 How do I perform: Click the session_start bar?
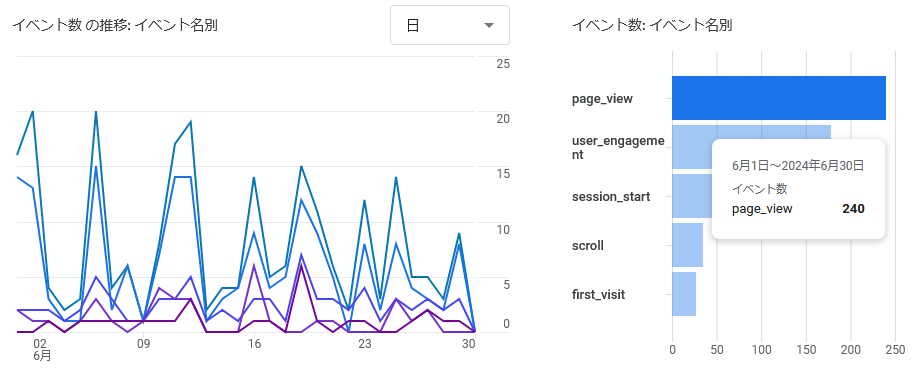(692, 197)
